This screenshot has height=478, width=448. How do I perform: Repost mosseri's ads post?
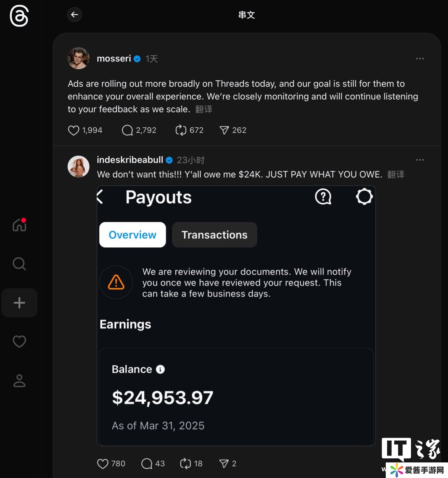pyautogui.click(x=181, y=130)
